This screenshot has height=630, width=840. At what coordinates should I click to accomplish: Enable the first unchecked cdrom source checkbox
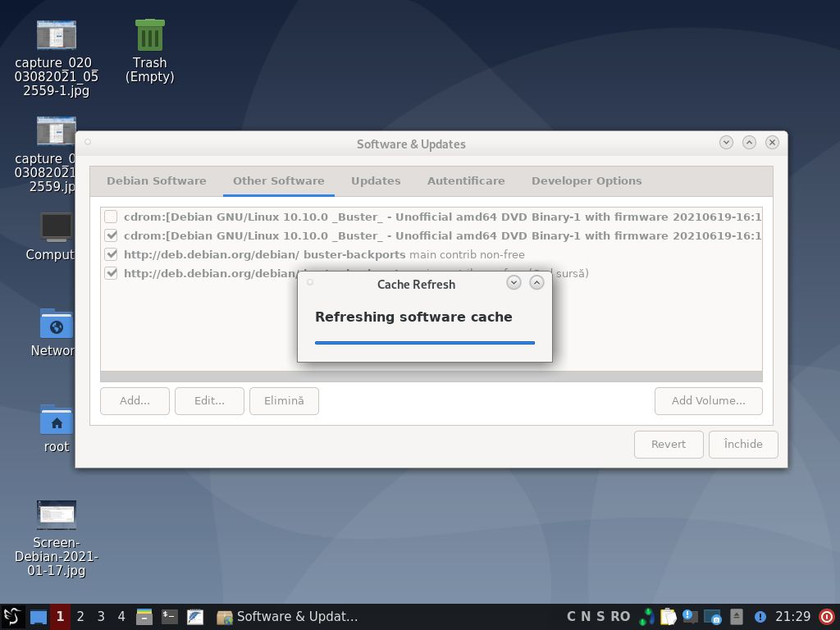(x=111, y=217)
